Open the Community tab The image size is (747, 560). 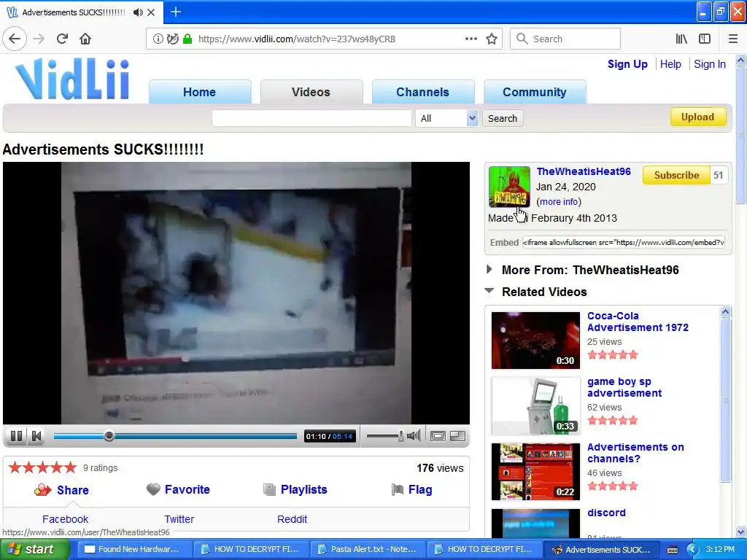point(535,92)
